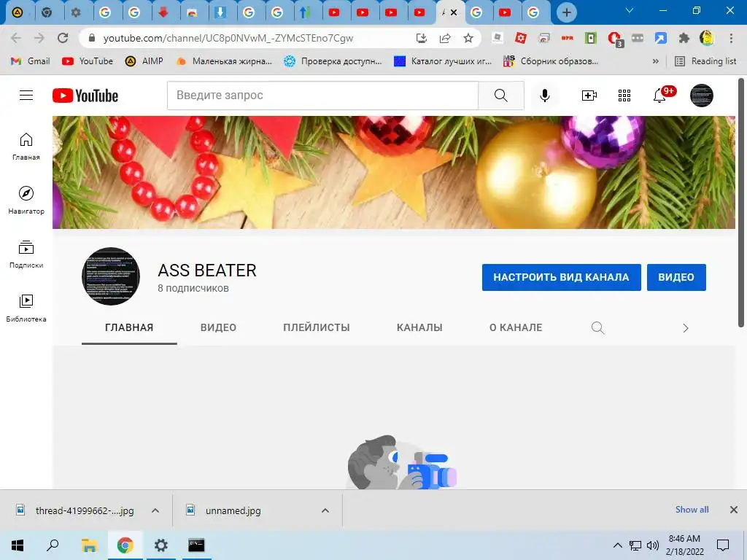Show hidden bookmarks with double chevron
747x560 pixels.
(x=656, y=61)
